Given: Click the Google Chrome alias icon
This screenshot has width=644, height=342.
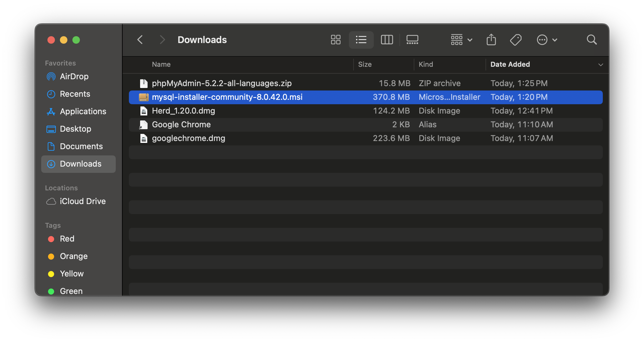Looking at the screenshot, I should [x=144, y=125].
